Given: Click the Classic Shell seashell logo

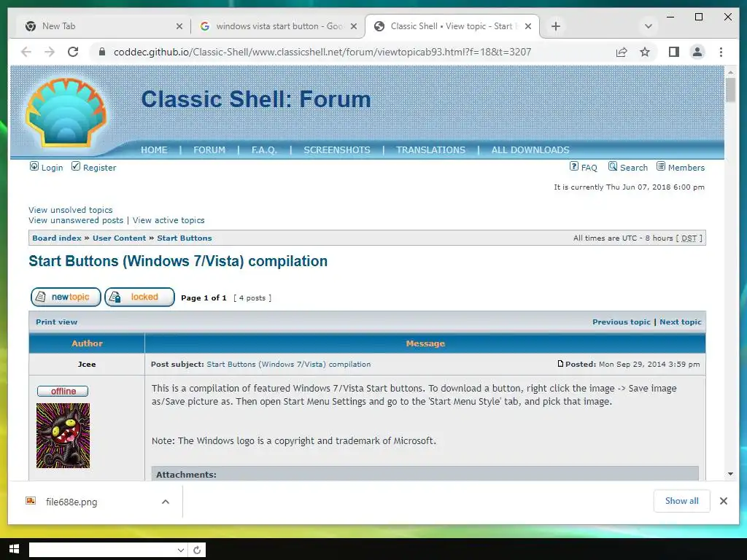Looking at the screenshot, I should pyautogui.click(x=66, y=112).
